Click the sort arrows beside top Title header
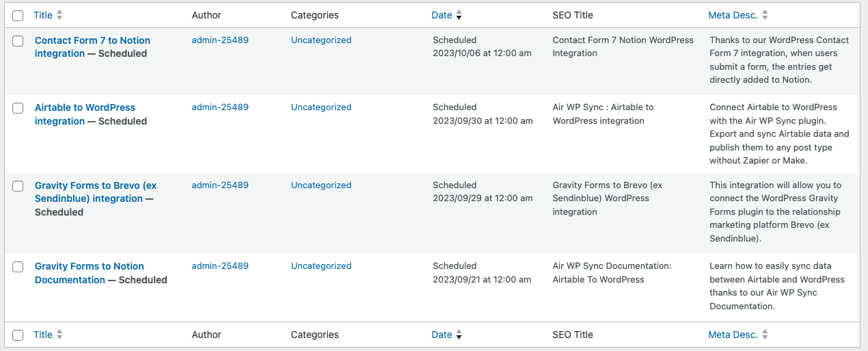Viewport: 868px width, 351px height. (x=59, y=15)
